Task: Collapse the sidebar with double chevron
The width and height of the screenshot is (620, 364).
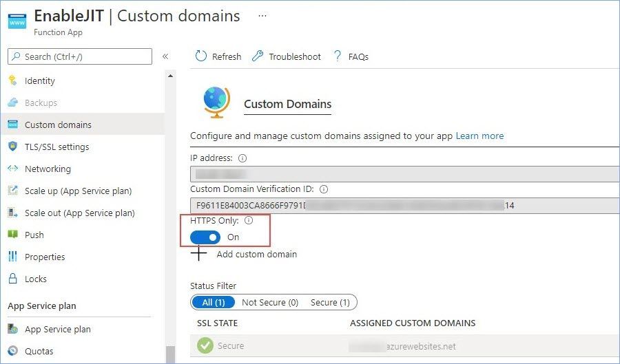Action: coord(165,56)
